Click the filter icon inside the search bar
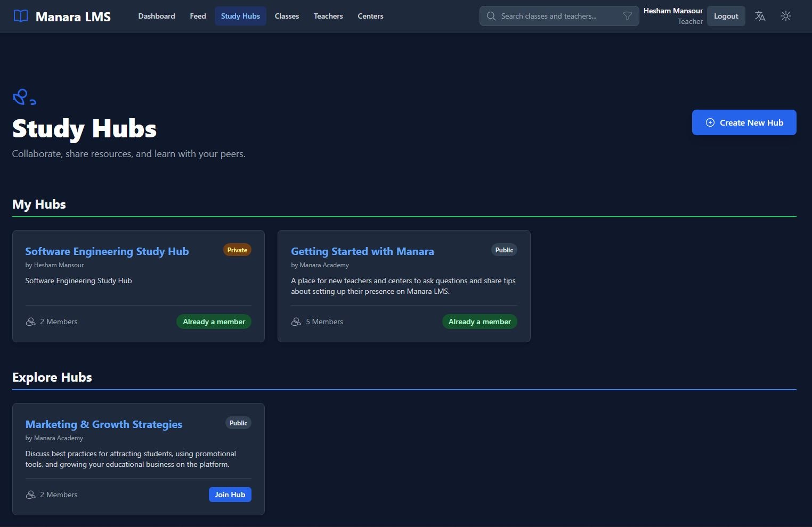The width and height of the screenshot is (812, 527). (628, 16)
